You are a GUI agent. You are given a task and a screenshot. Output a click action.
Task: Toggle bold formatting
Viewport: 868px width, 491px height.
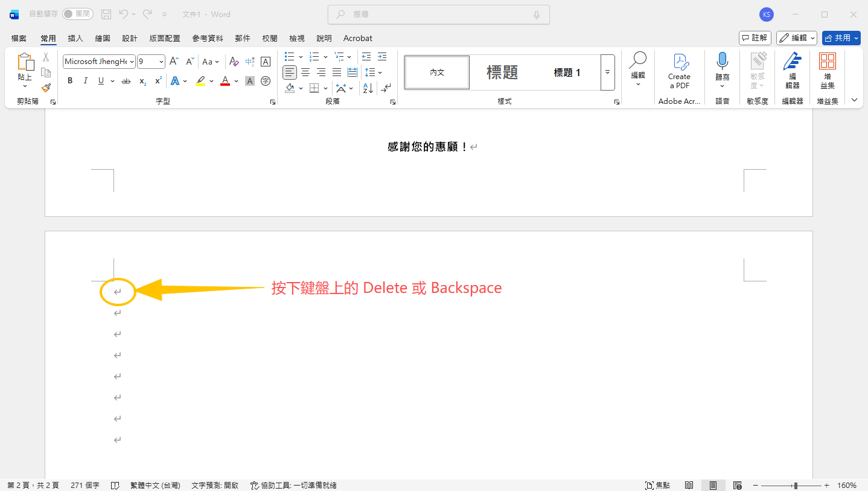click(70, 80)
